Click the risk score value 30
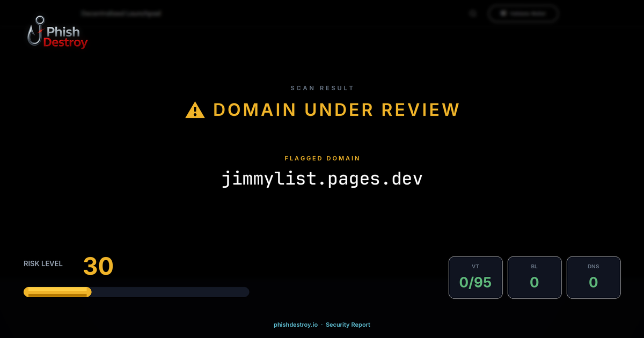The image size is (644, 338). pyautogui.click(x=99, y=266)
